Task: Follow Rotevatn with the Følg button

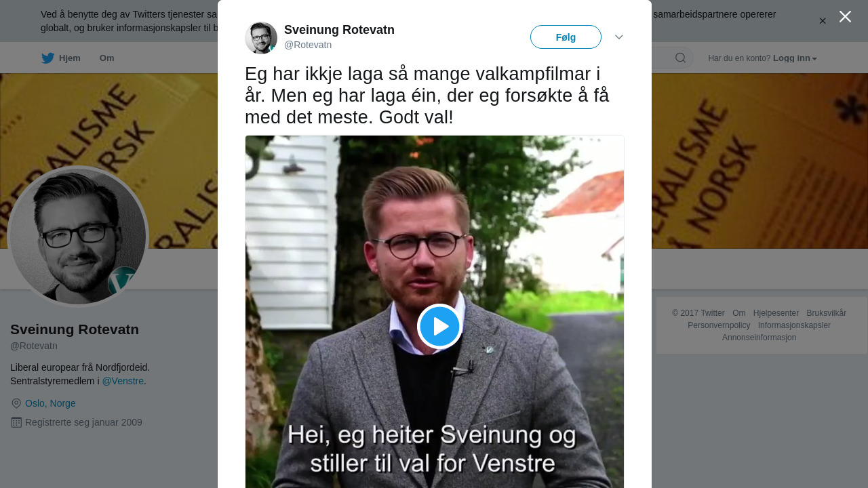Action: 566,37
